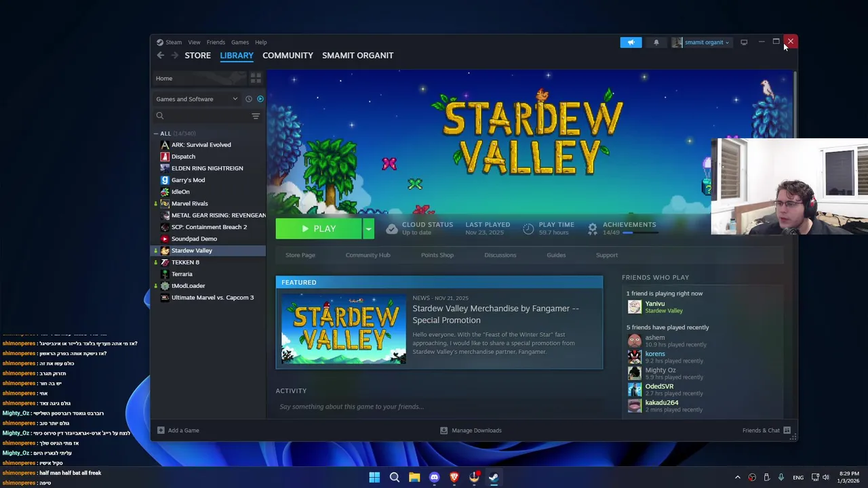Screen dimensions: 868x488
Task: Click the achievements progress bar
Action: [x=641, y=232]
